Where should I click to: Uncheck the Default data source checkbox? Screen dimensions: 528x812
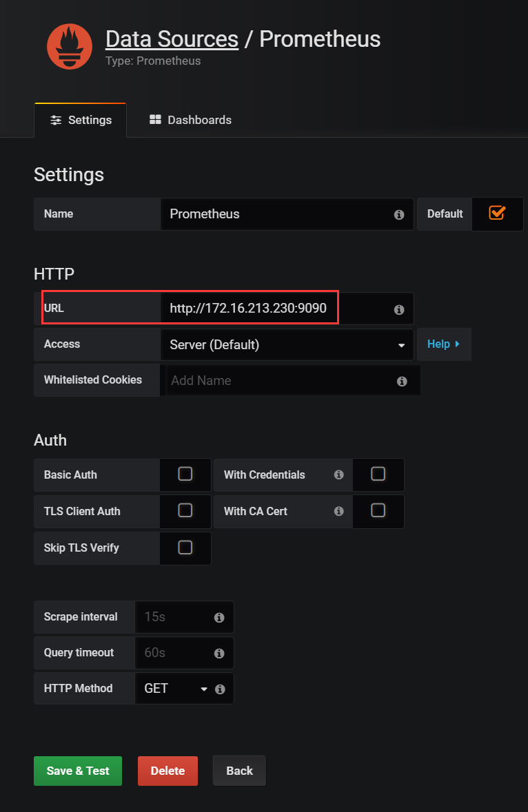point(497,213)
